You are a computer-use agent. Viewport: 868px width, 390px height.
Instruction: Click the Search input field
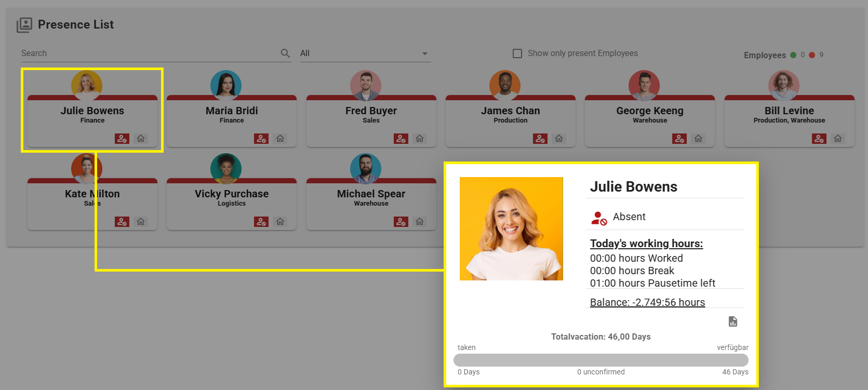tap(148, 53)
